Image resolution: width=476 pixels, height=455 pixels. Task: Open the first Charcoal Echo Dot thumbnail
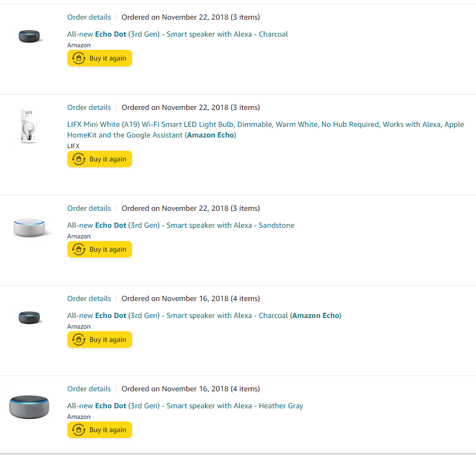pos(29,36)
